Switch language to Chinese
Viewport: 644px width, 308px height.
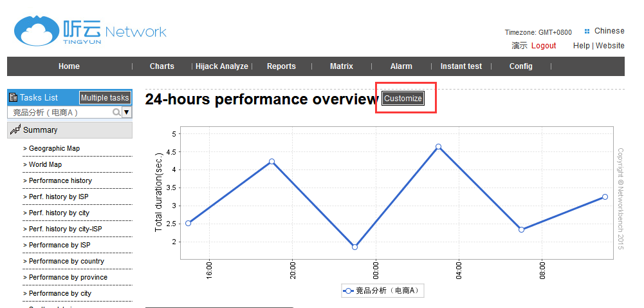pos(609,31)
